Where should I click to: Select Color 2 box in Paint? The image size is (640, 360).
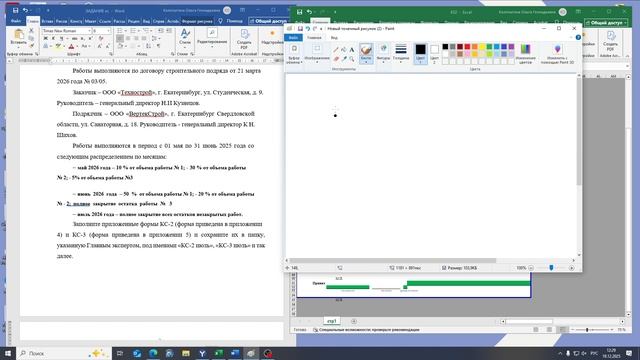click(x=434, y=53)
